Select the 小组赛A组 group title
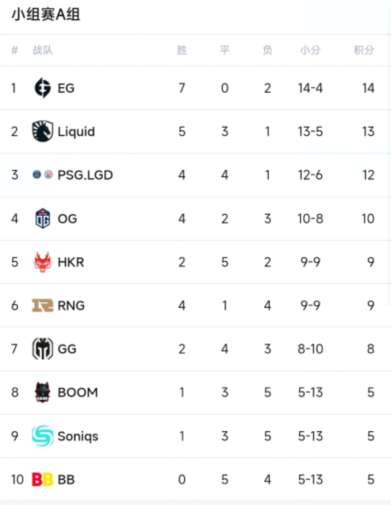391x505 pixels. tap(46, 15)
